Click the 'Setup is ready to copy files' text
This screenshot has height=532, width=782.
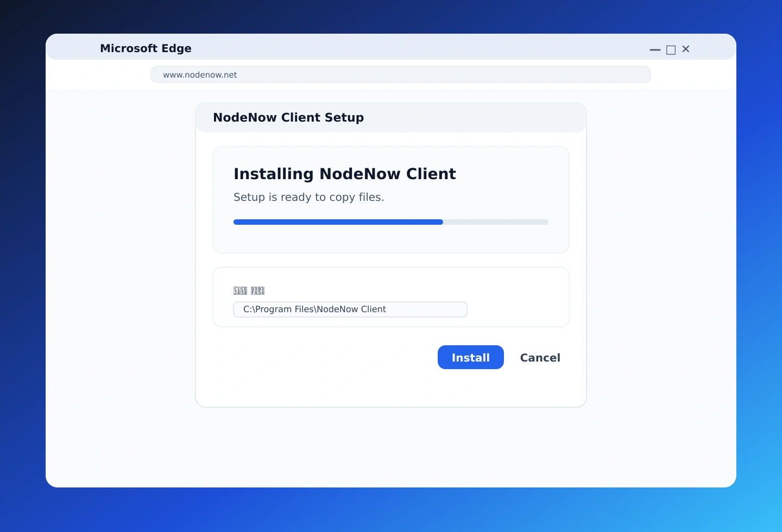click(308, 197)
